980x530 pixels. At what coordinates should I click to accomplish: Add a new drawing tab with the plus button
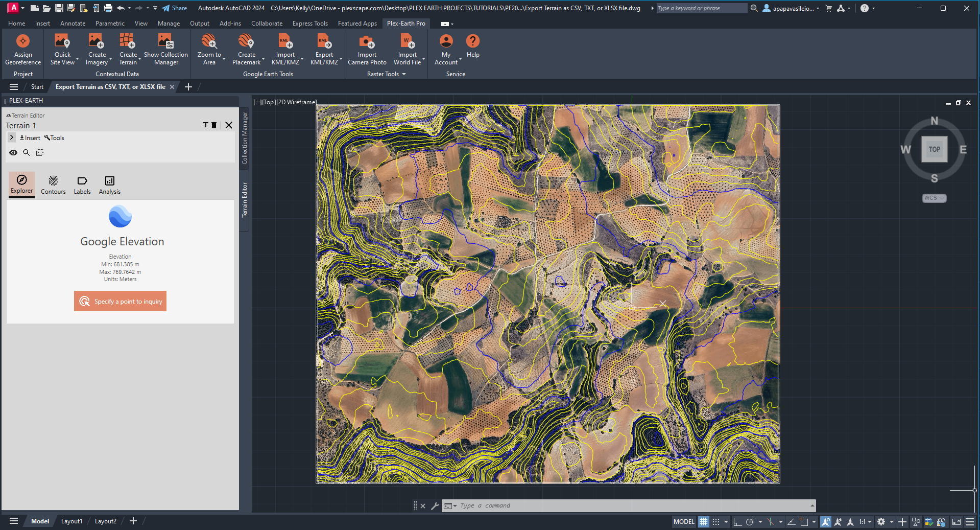click(x=188, y=87)
